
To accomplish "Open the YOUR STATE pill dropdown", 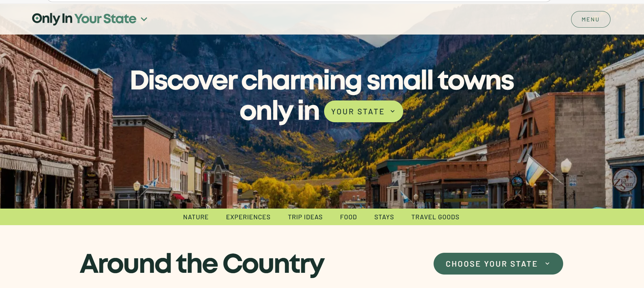I will (363, 112).
